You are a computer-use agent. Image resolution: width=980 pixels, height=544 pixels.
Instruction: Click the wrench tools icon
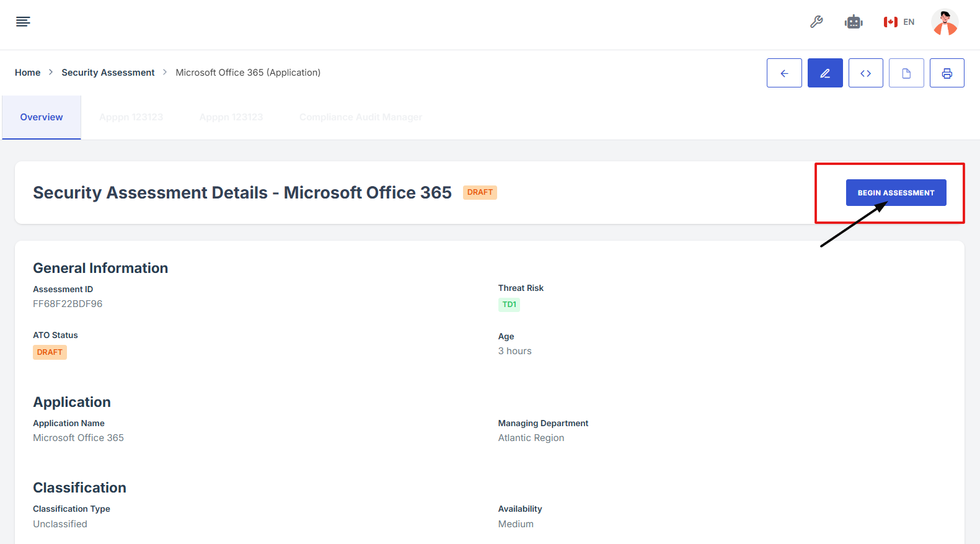(816, 22)
